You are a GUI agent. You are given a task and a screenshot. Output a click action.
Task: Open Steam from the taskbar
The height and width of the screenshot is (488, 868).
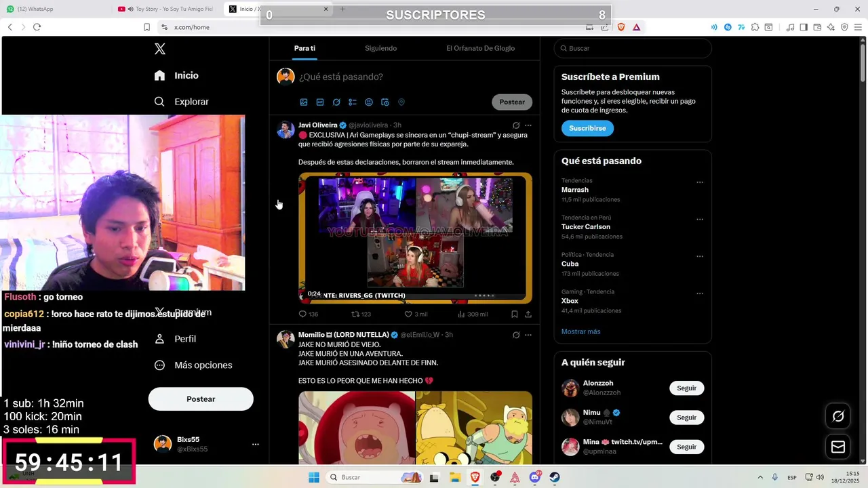click(x=555, y=477)
